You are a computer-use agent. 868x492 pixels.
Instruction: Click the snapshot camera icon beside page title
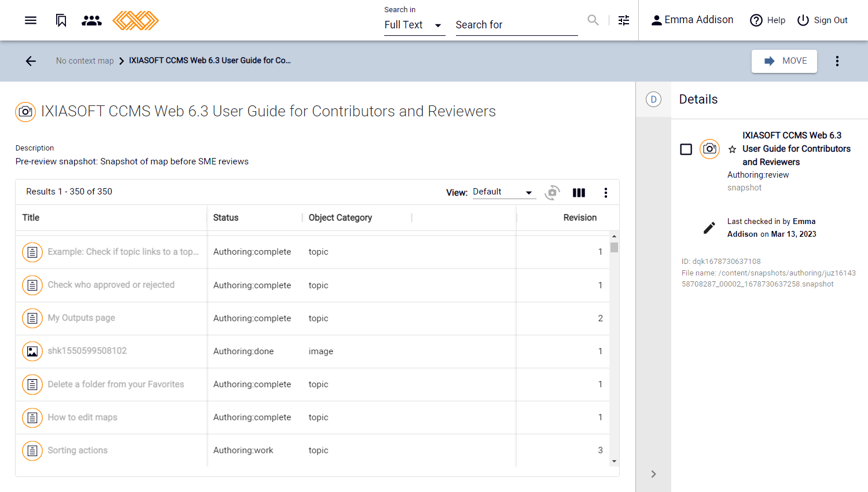25,112
